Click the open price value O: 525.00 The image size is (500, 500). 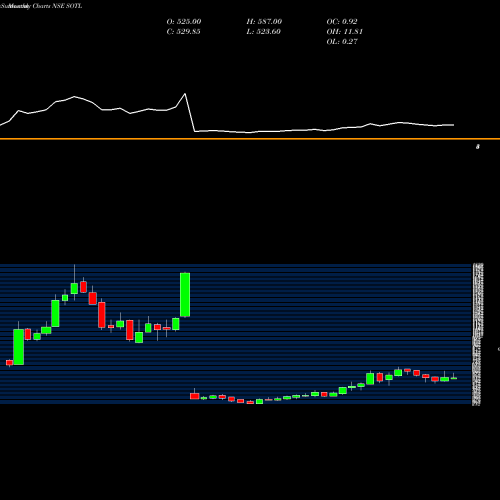point(184,21)
